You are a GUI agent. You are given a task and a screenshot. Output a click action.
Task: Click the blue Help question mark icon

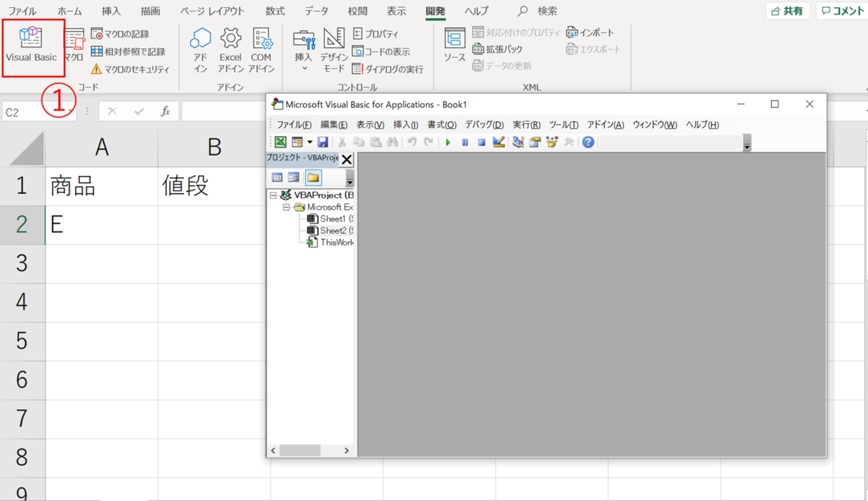tap(588, 142)
